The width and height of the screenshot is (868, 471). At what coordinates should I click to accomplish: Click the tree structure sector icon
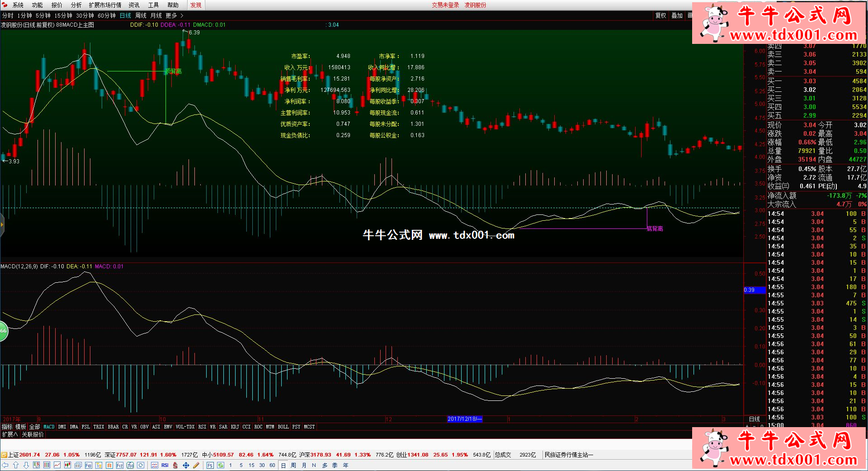point(99,465)
